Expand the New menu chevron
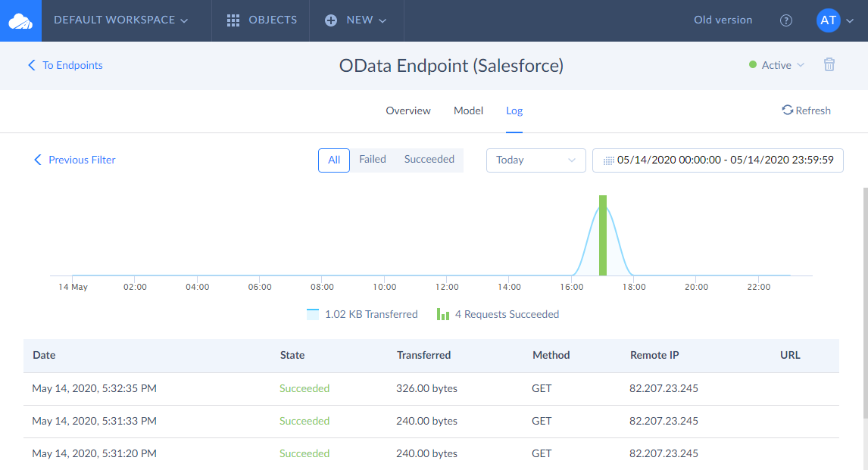 tap(382, 21)
